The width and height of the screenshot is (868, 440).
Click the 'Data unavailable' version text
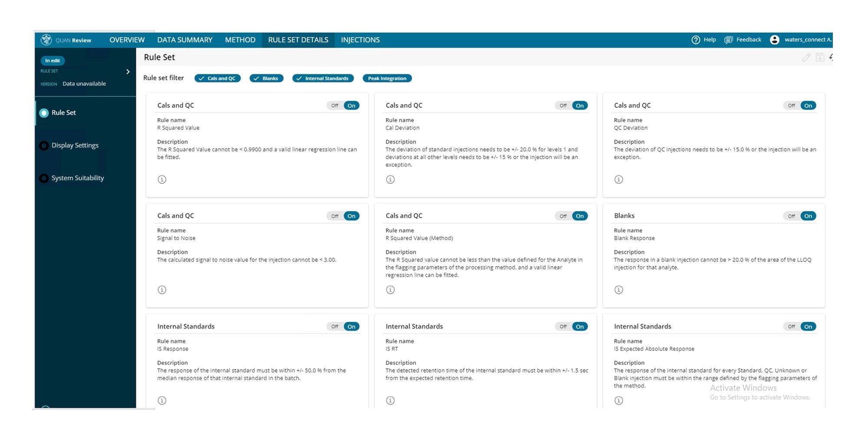point(84,84)
